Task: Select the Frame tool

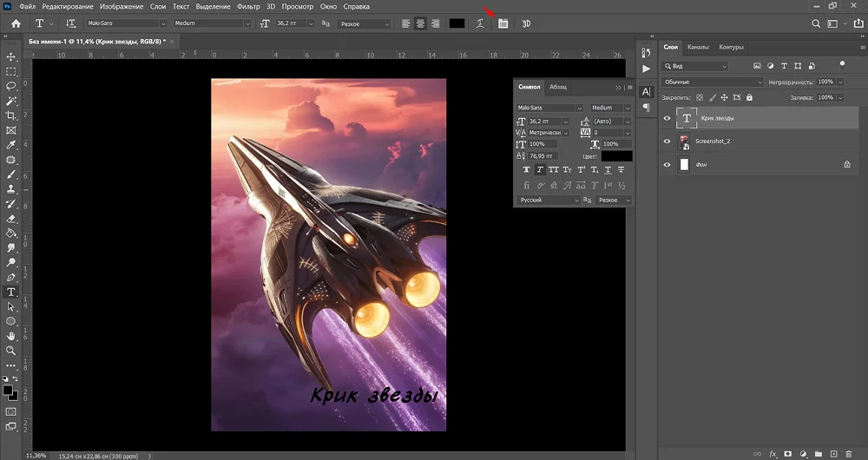Action: click(x=11, y=131)
